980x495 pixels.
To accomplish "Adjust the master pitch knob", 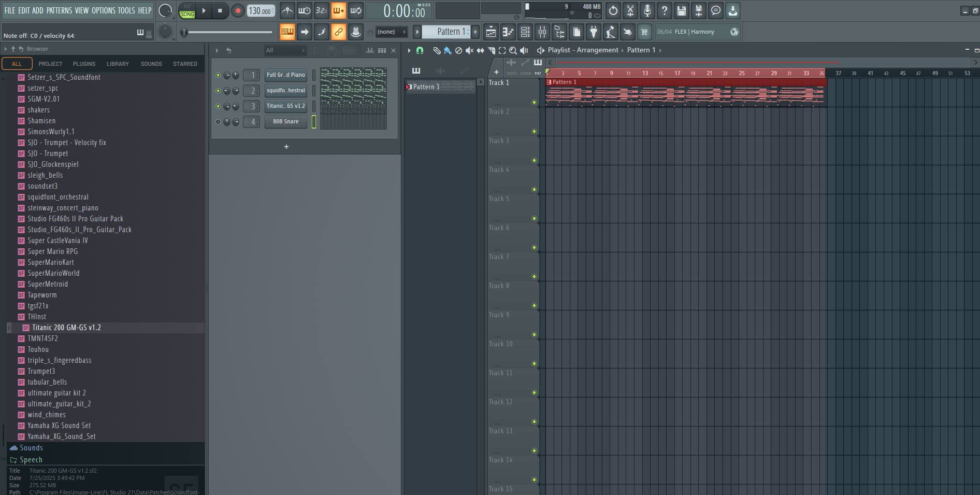I will click(165, 32).
